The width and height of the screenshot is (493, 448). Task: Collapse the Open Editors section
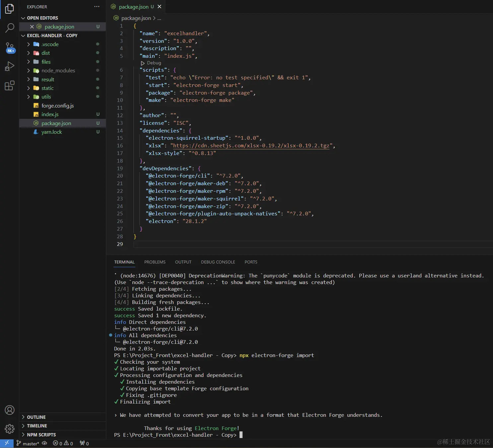(63, 18)
